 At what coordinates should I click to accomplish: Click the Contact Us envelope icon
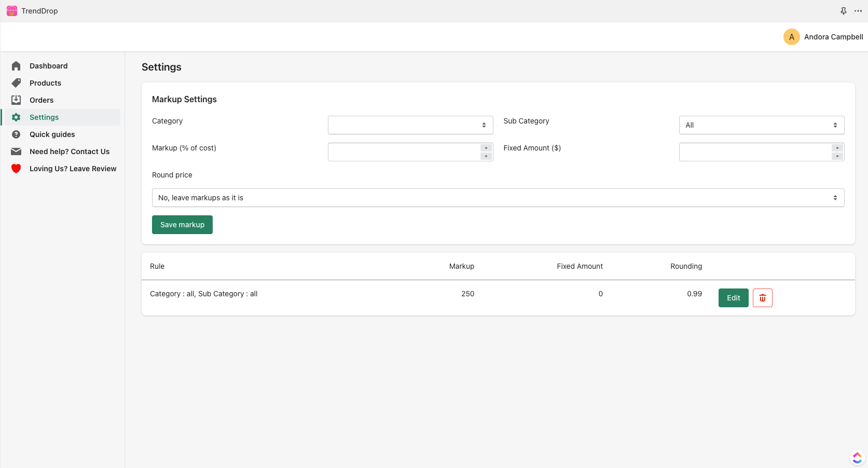16,152
